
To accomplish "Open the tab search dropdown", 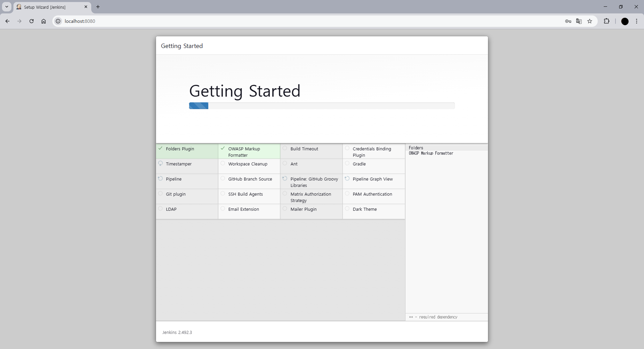I will [x=6, y=7].
